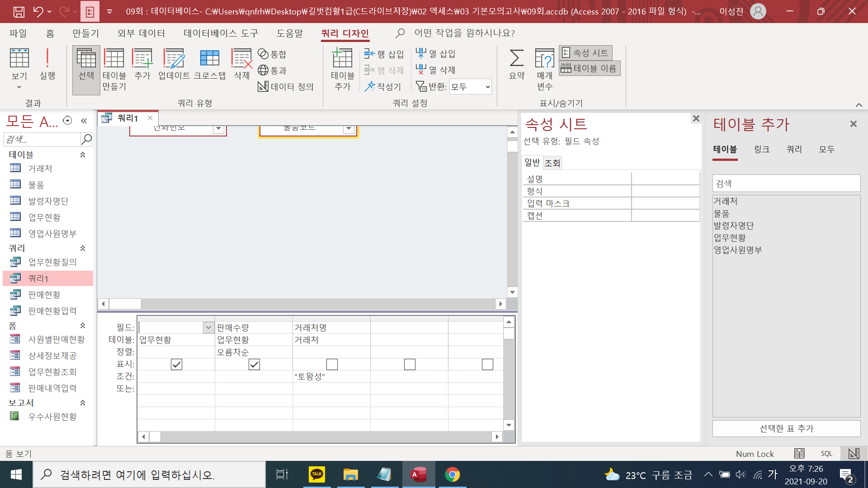
Task: Click the 작성기 (Builder) icon
Action: (383, 86)
